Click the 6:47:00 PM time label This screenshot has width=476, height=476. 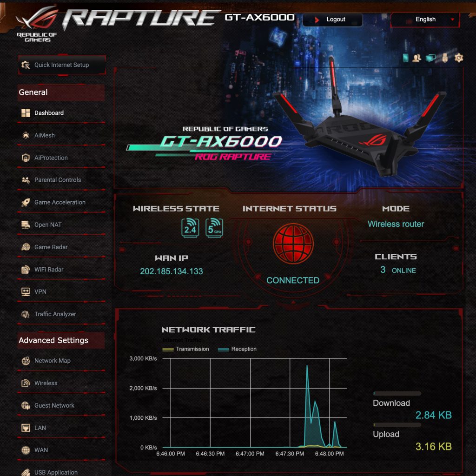[x=250, y=454]
